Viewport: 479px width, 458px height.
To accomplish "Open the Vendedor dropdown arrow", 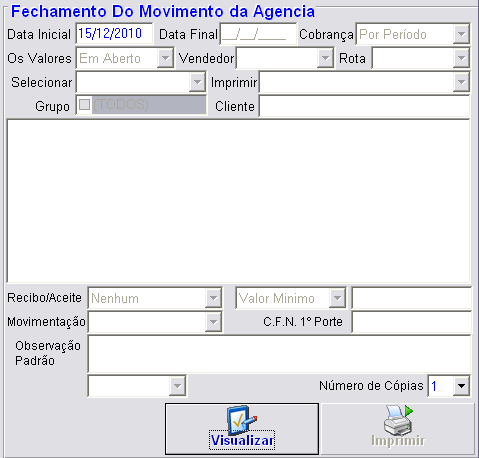I will tap(325, 58).
